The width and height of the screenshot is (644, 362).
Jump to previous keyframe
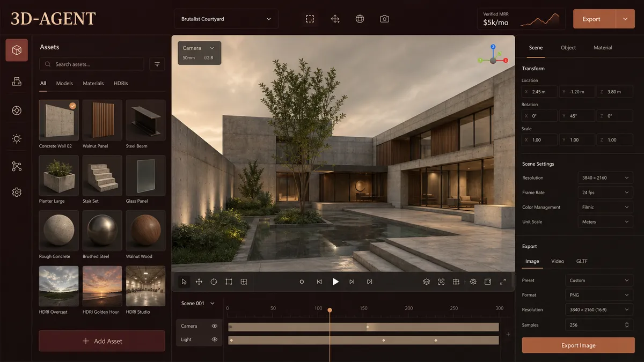pos(319,282)
